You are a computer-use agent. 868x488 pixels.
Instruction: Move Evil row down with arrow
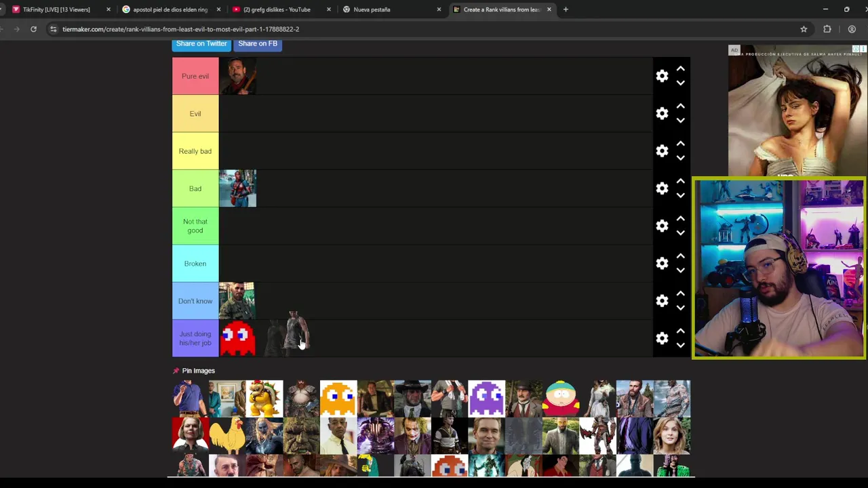tap(681, 121)
